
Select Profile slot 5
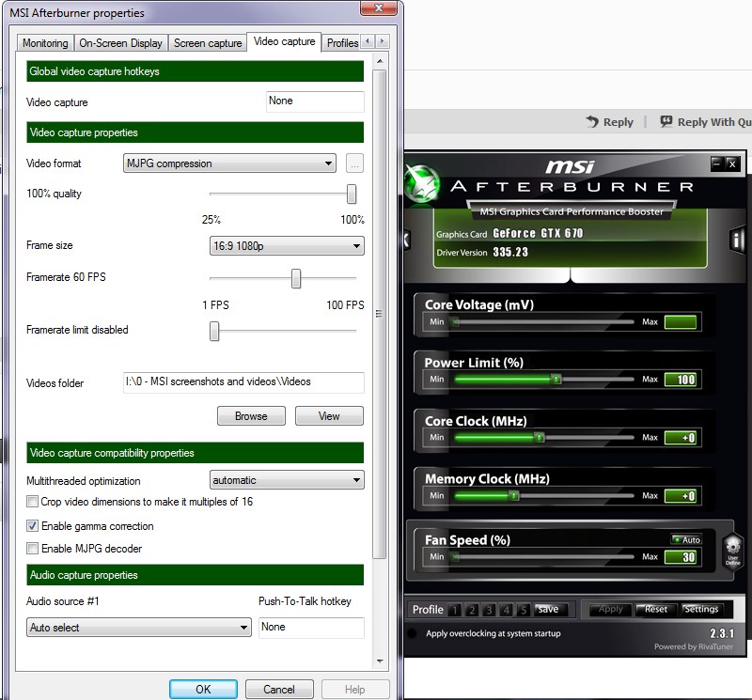(524, 610)
